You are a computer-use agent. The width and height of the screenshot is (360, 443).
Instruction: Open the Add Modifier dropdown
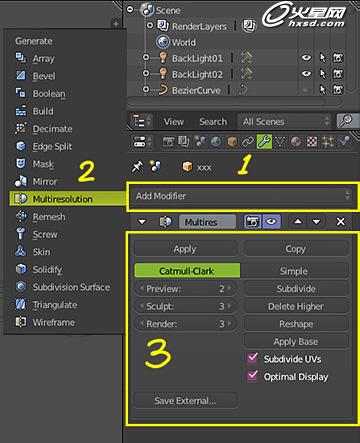coord(242,196)
